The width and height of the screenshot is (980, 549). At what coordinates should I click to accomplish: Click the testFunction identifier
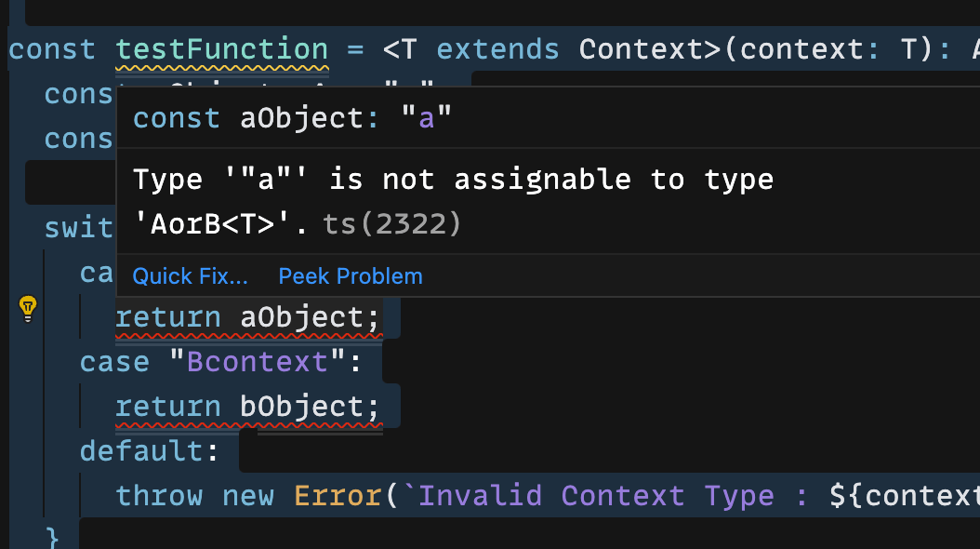(x=221, y=48)
